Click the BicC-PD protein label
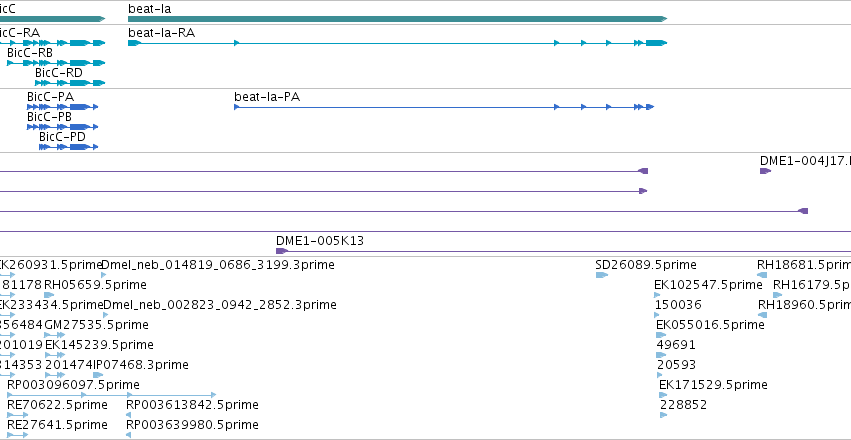 coord(62,137)
